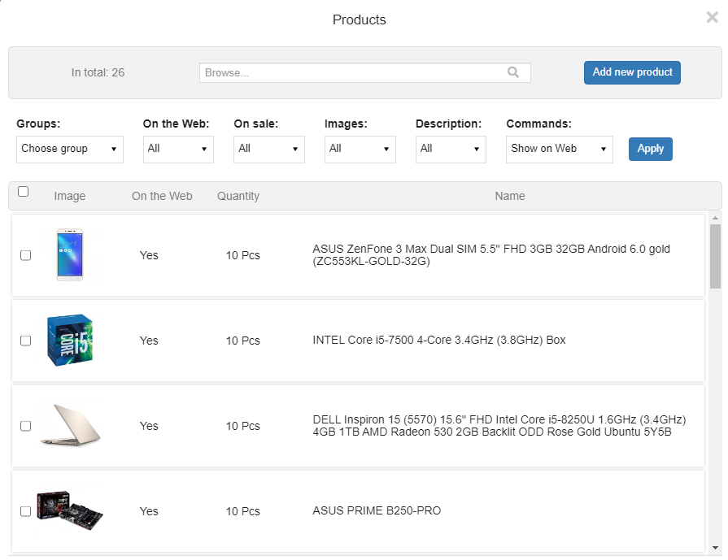Open the Description filter dropdown
This screenshot has width=728, height=560.
451,149
